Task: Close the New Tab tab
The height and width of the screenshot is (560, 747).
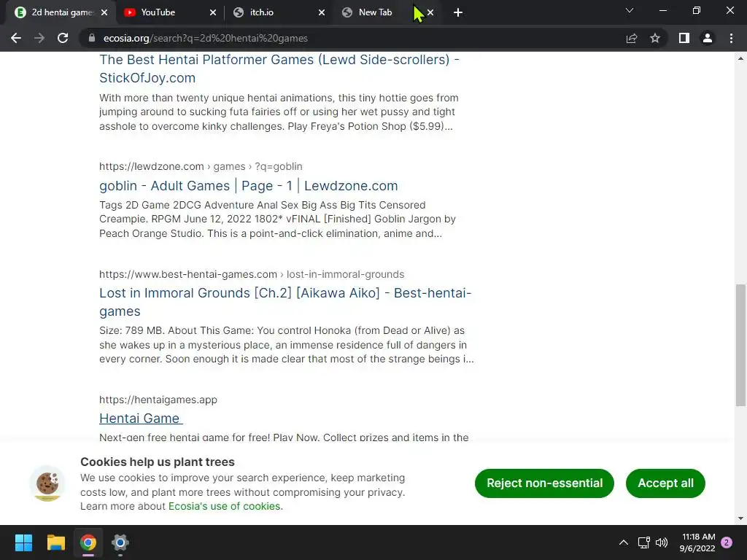Action: click(x=430, y=12)
